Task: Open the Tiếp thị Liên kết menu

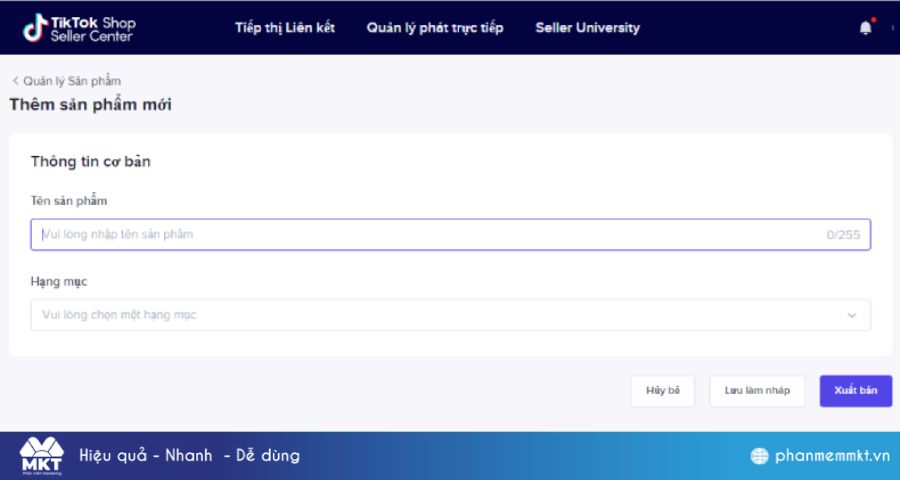Action: [285, 28]
